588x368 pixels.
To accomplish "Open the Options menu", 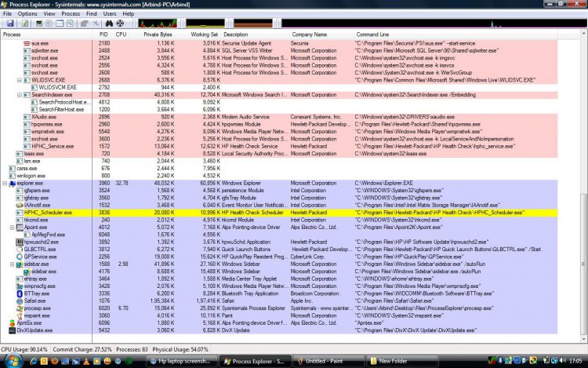I will pyautogui.click(x=27, y=13).
